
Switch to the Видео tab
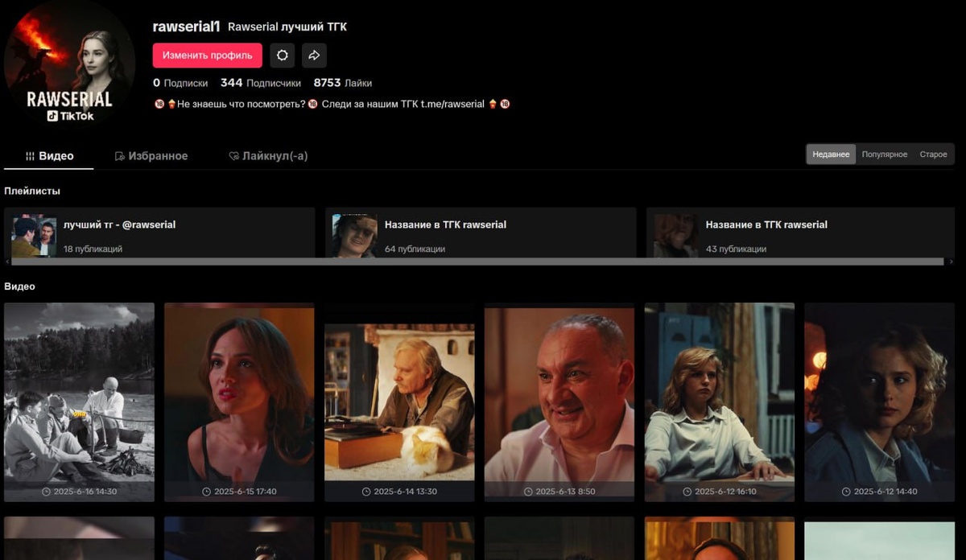pyautogui.click(x=49, y=156)
